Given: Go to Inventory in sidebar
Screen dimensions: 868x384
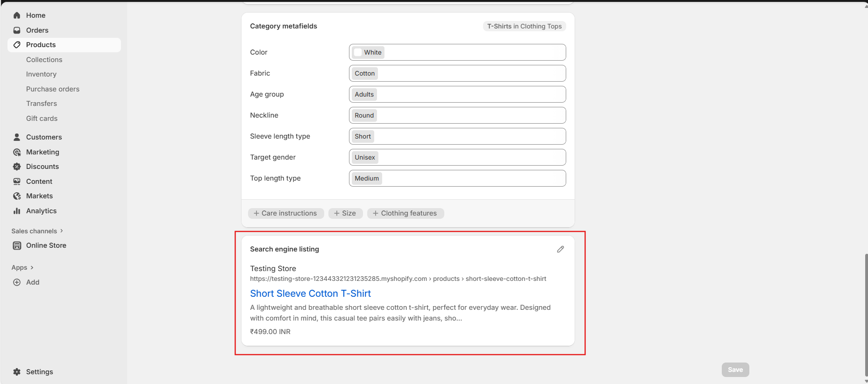Looking at the screenshot, I should point(41,74).
